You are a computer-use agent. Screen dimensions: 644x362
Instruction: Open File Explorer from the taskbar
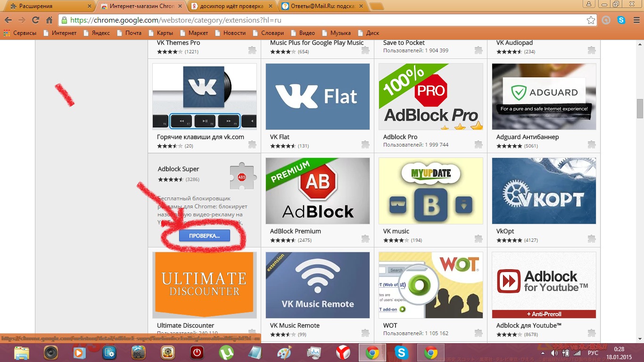(23, 353)
